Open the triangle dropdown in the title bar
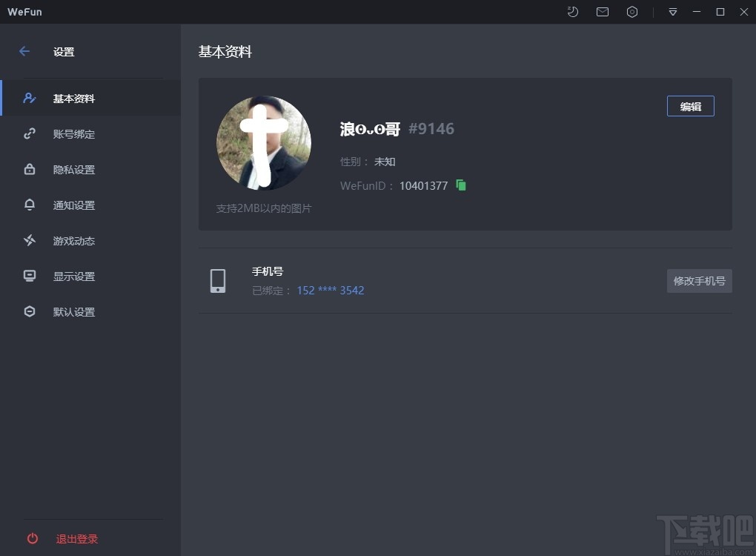Viewport: 756px width, 556px height. (x=672, y=12)
